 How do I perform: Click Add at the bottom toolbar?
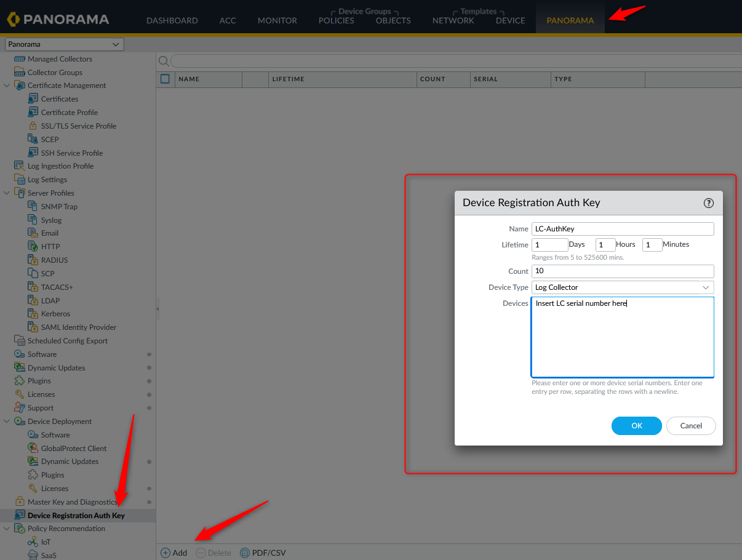(x=174, y=553)
